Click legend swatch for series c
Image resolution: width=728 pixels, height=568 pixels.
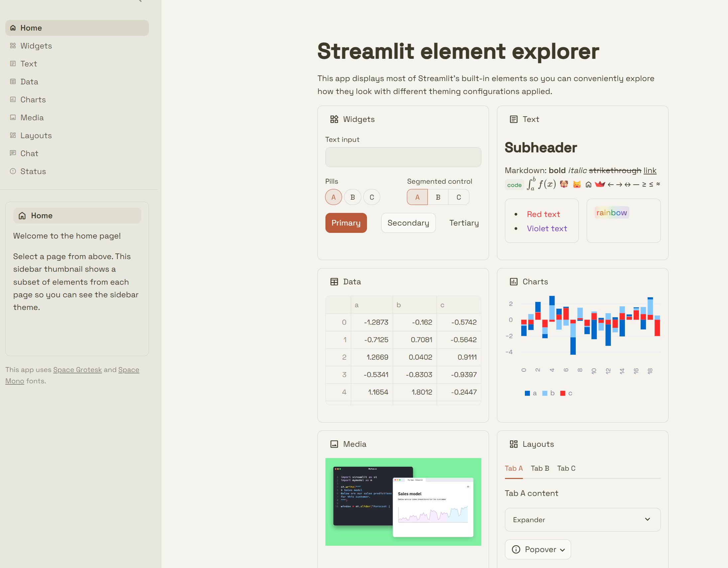(x=563, y=393)
